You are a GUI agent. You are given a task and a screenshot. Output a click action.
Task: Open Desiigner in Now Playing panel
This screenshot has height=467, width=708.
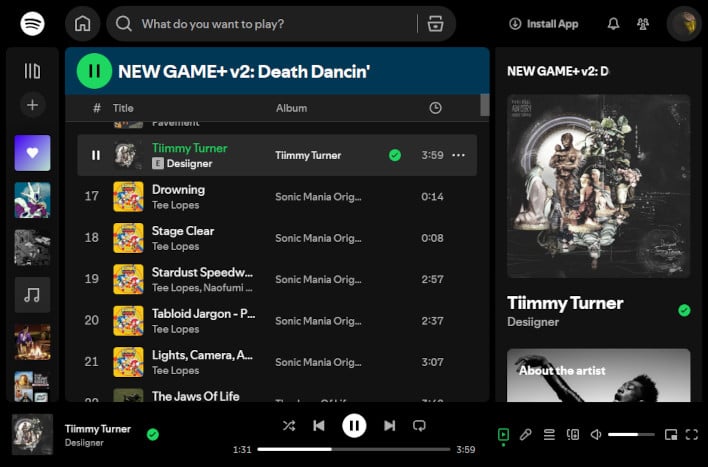pos(533,322)
